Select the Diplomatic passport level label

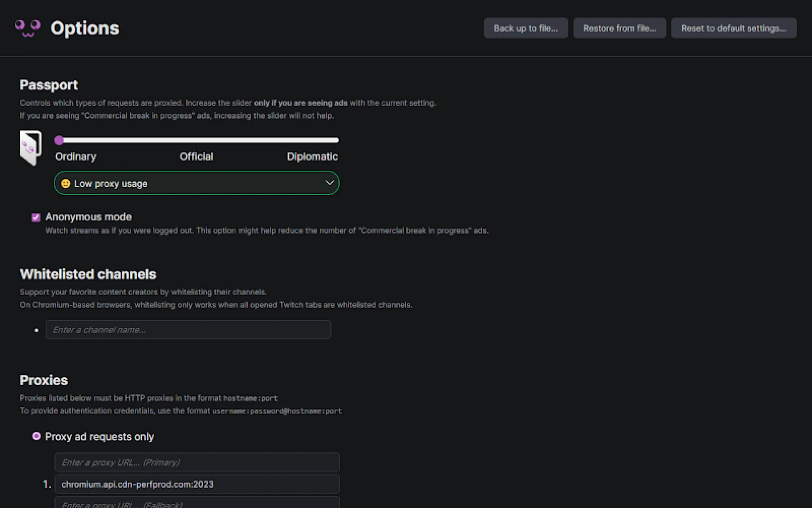(x=312, y=157)
